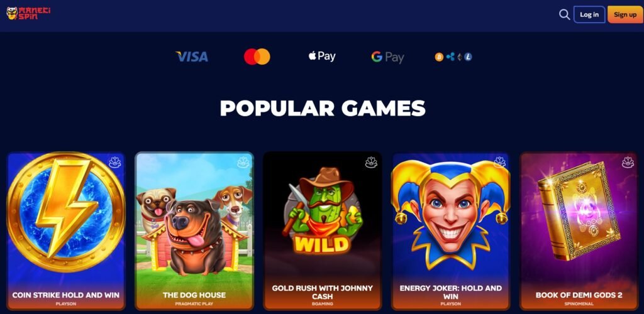
Task: Click the Bitcoin crypto icon
Action: click(439, 57)
